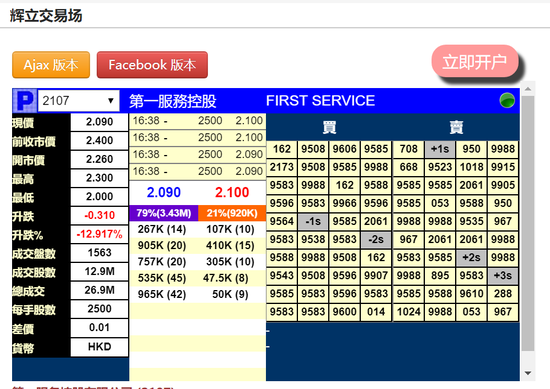Screen dimensions: 550x389
Task: Click the 第一服務控股 stock name
Action: point(173,101)
